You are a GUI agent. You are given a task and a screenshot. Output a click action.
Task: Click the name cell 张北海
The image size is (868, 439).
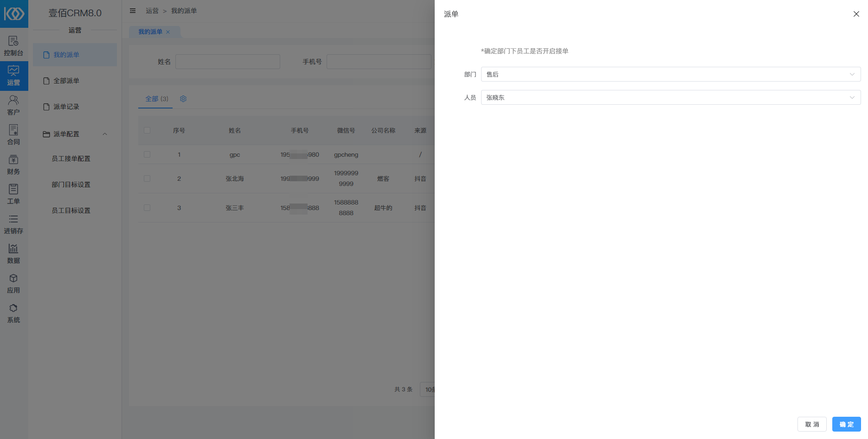[x=235, y=178]
